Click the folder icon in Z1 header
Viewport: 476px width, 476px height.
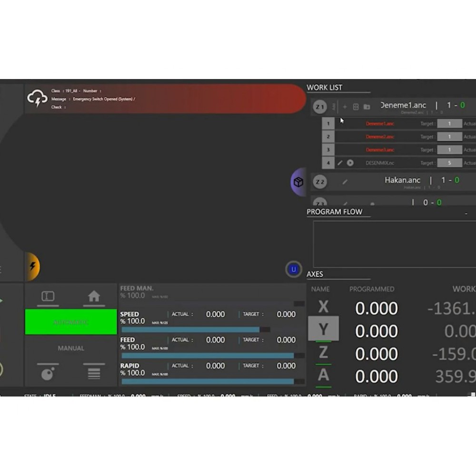click(367, 107)
